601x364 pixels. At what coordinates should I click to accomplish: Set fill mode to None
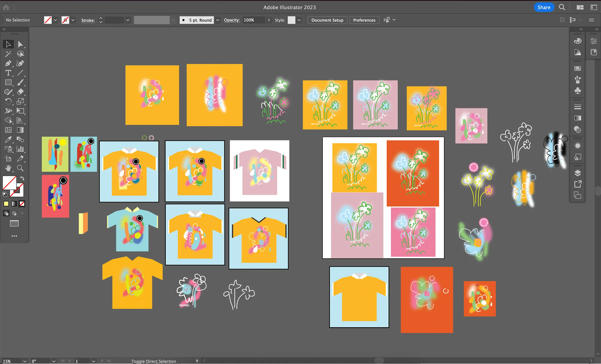(22, 204)
